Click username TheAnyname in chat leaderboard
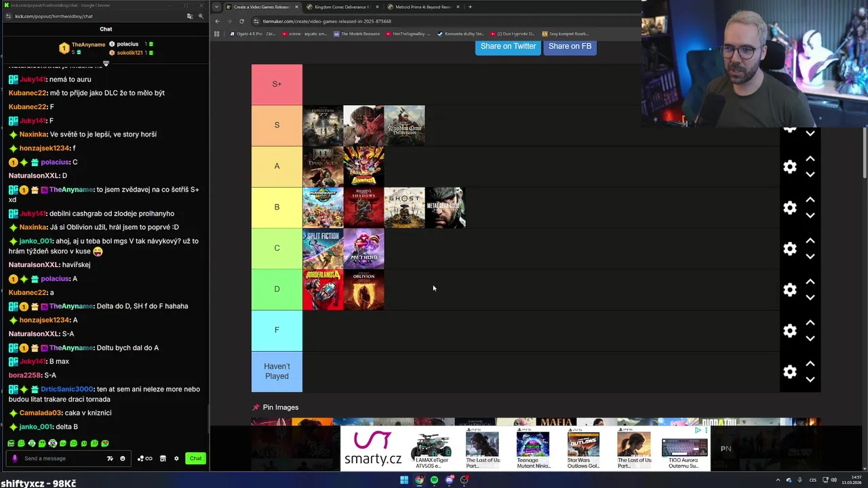Screen dimensions: 868x488 pos(88,45)
